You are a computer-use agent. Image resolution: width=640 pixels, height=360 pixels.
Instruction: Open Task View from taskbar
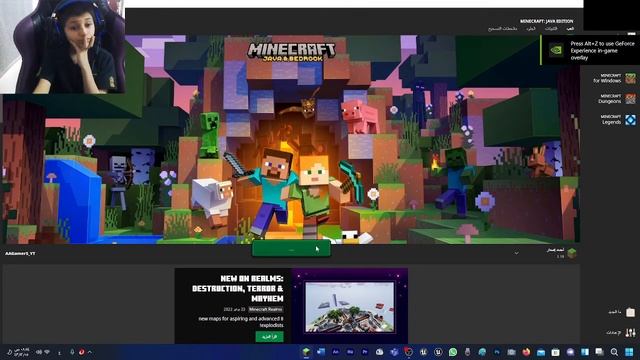600,352
